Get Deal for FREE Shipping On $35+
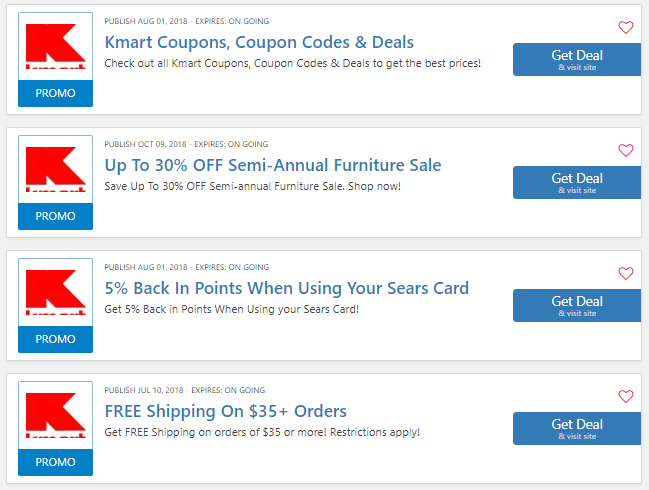 pyautogui.click(x=577, y=428)
